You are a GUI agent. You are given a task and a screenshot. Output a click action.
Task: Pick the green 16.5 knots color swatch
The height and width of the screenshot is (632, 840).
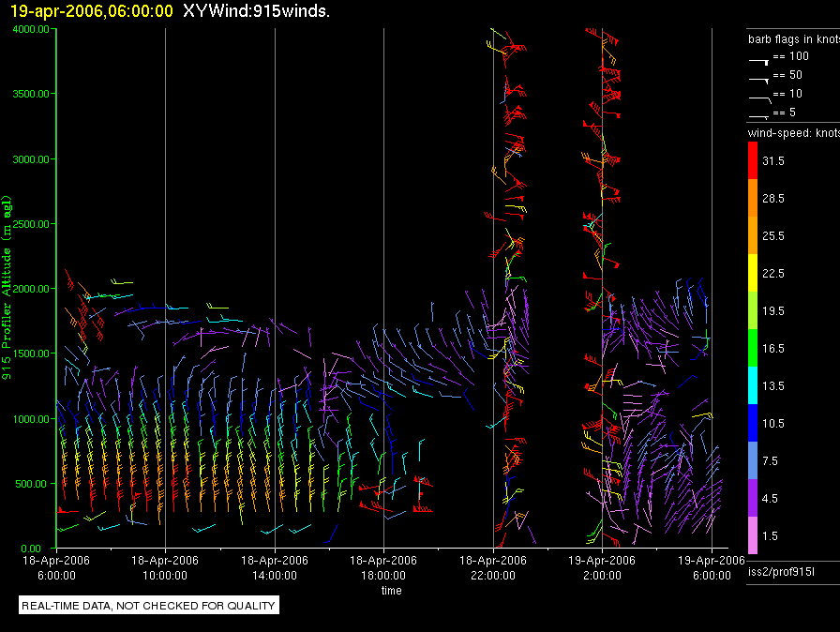click(752, 348)
